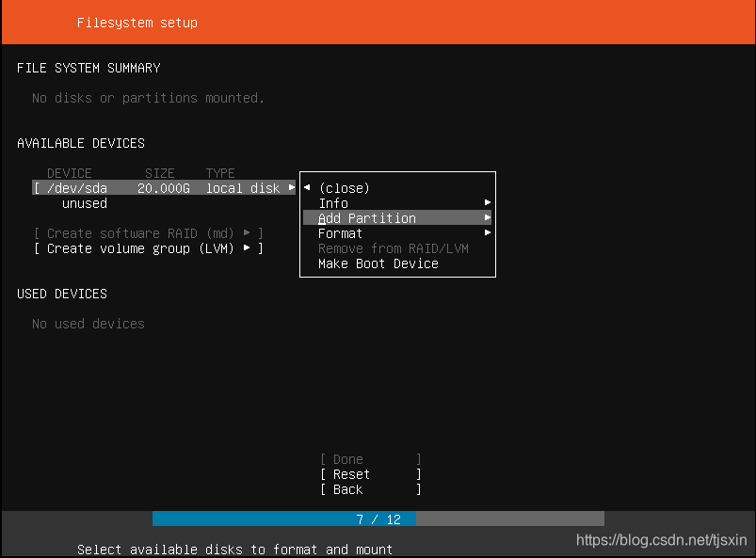Click the FILE SYSTEM SUMMARY heading
756x558 pixels.
(88, 68)
